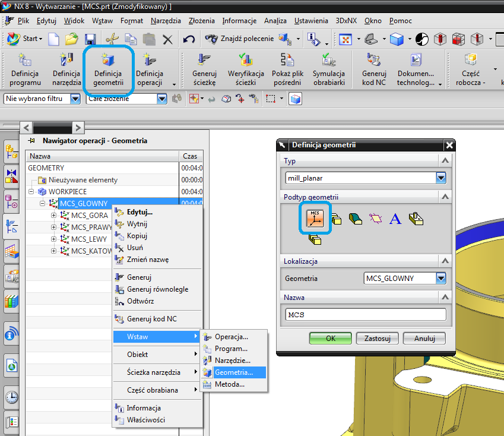The height and width of the screenshot is (436, 504).
Task: Click the Definicja geometrii toolbar icon
Action: coord(108,69)
